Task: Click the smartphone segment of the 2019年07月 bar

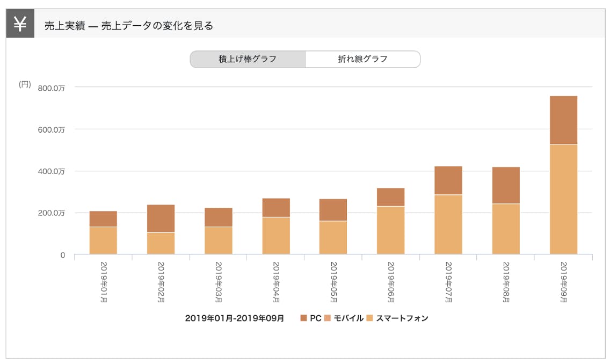Action: coord(448,224)
